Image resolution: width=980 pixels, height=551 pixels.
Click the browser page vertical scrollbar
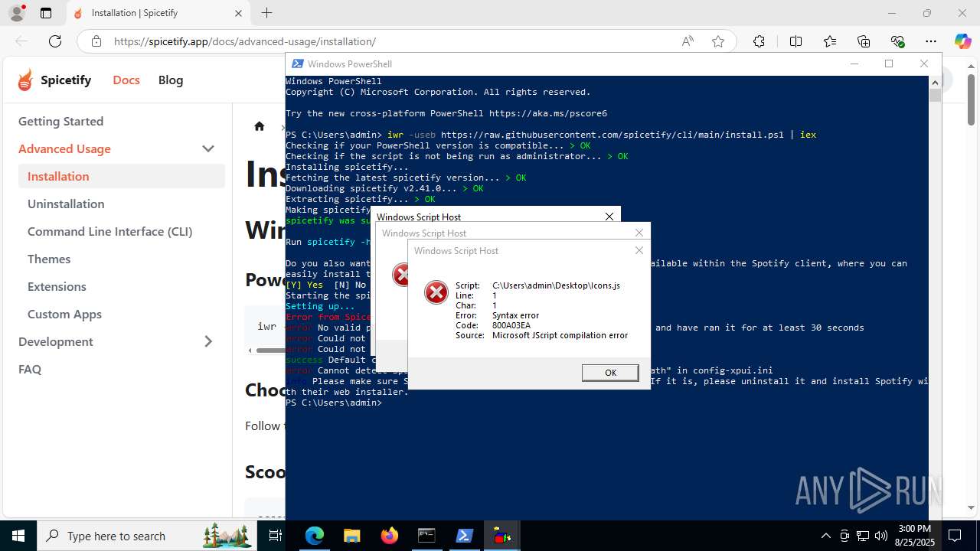[972, 99]
